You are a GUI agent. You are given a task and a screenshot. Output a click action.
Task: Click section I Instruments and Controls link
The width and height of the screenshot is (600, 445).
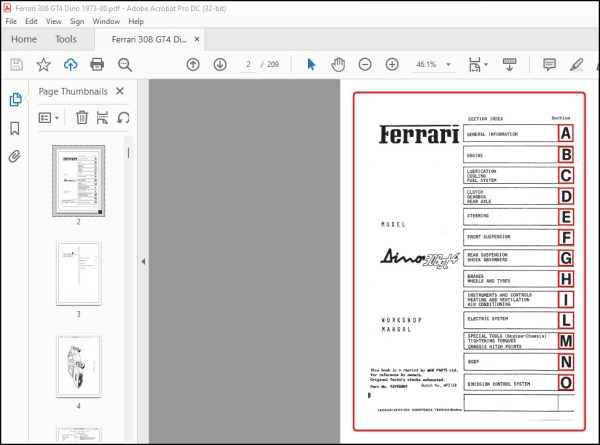click(x=518, y=300)
